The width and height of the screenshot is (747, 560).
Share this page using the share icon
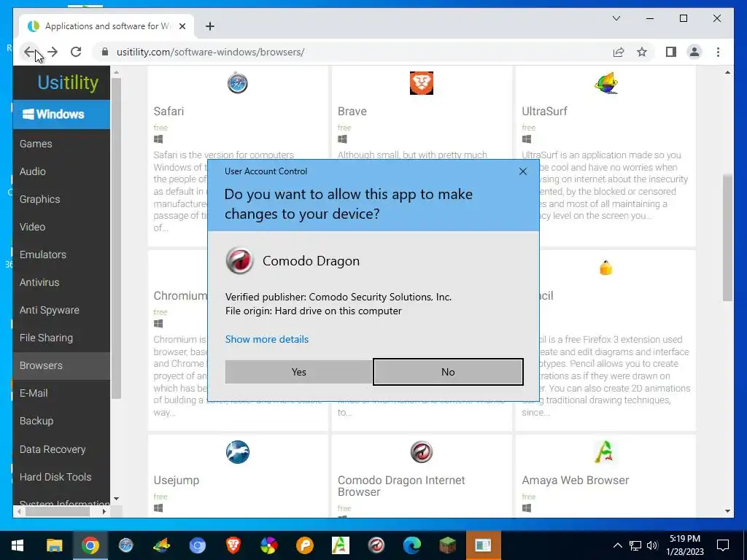619,52
